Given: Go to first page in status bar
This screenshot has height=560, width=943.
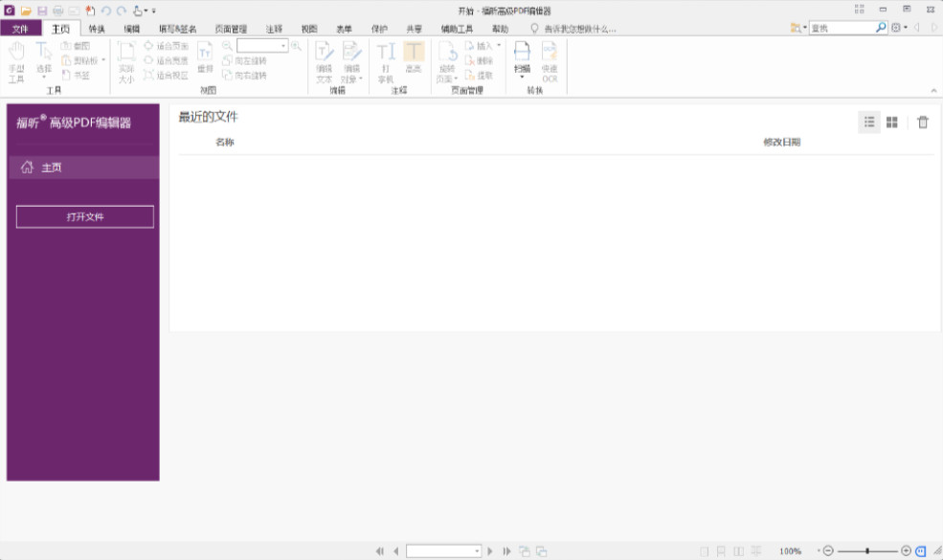Looking at the screenshot, I should (x=379, y=551).
